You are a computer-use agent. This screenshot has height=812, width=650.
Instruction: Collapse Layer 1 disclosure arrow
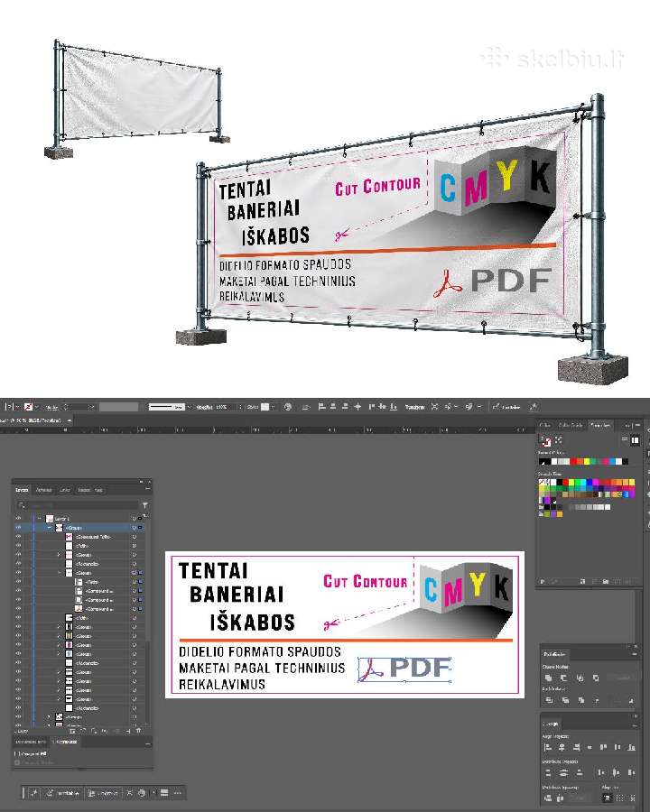40,519
